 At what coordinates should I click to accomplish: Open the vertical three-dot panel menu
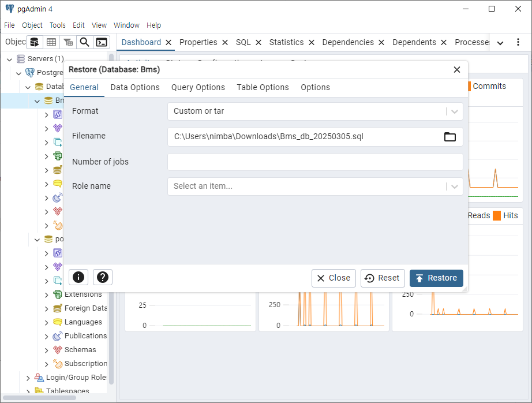[518, 42]
